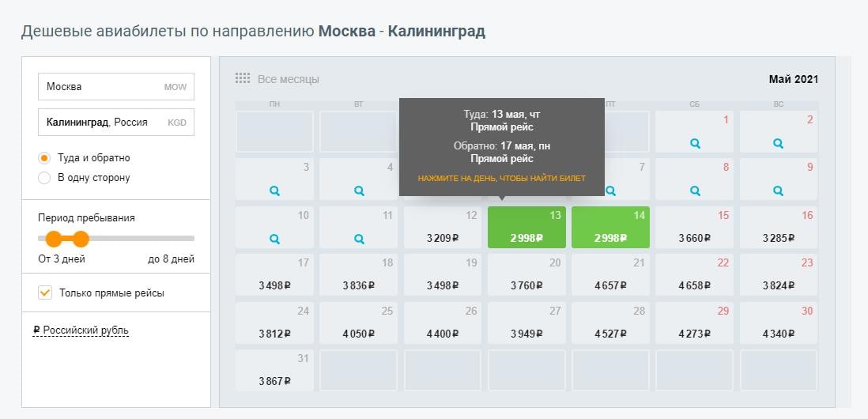Image resolution: width=868 pixels, height=419 pixels.
Task: Select May 28 priced 4 527 ₽
Action: tap(610, 323)
